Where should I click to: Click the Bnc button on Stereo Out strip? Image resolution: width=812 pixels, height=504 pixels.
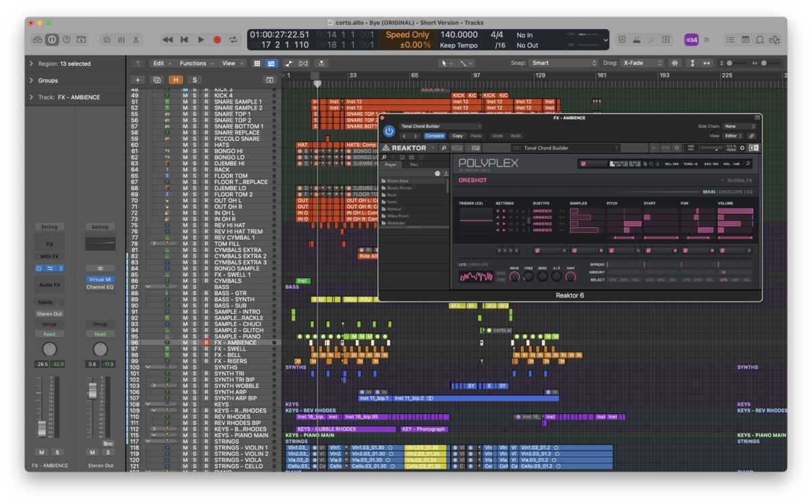pos(108,443)
